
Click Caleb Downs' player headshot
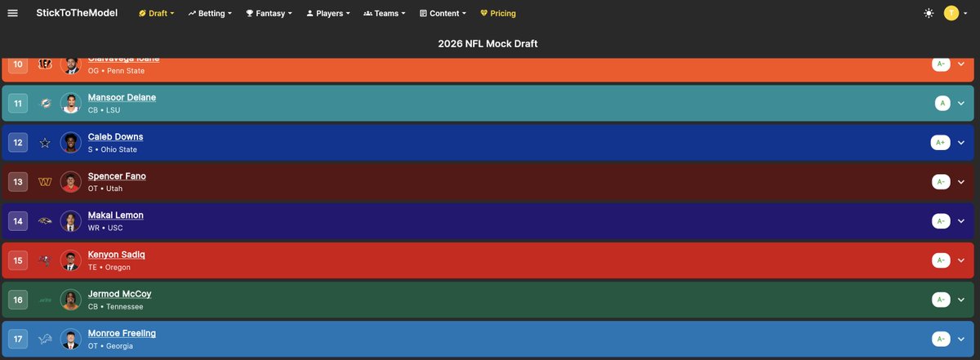click(x=70, y=143)
